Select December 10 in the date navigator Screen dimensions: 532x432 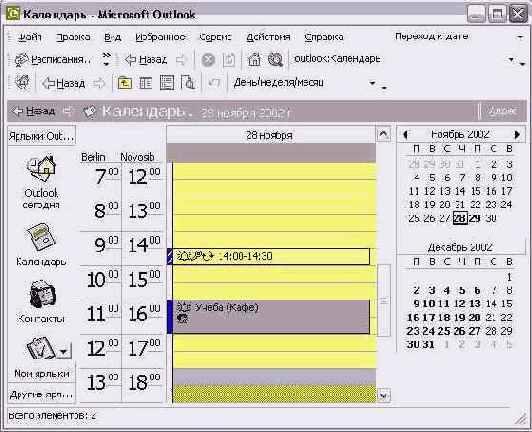[429, 303]
